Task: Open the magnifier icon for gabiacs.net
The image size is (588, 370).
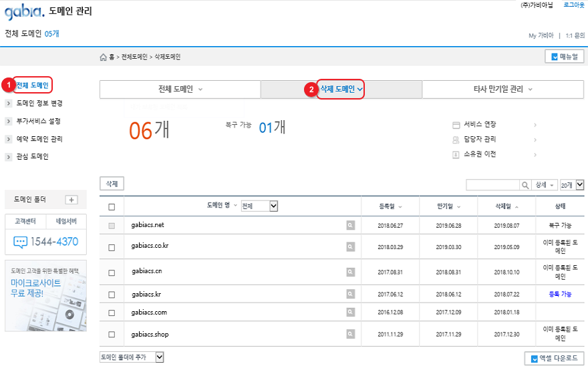Action: click(x=350, y=225)
